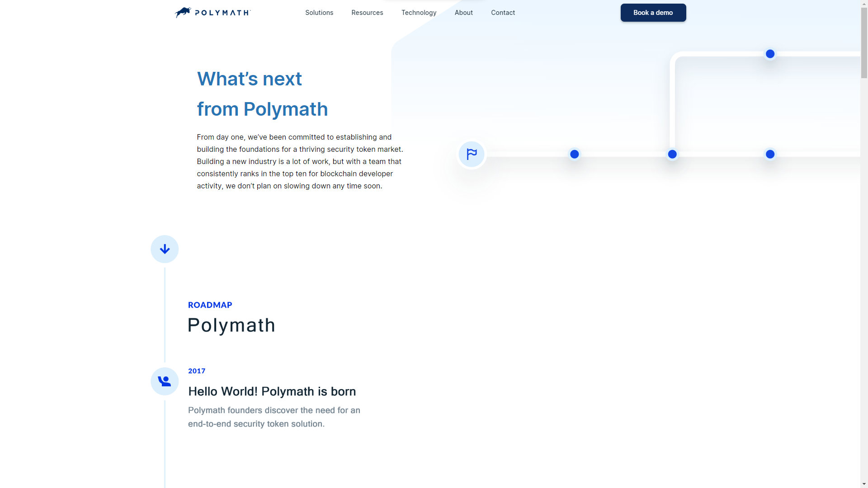The width and height of the screenshot is (868, 488).
Task: Open the Solutions menu
Action: coord(319,13)
